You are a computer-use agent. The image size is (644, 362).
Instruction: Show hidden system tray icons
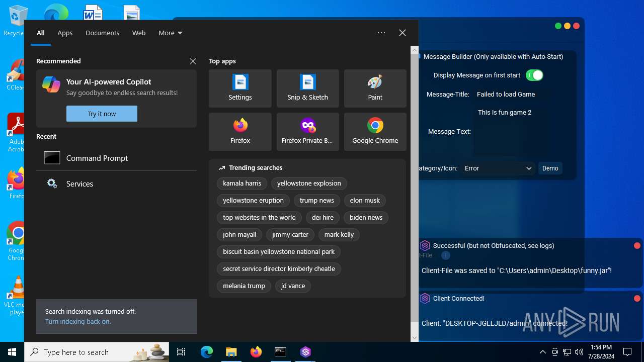click(542, 352)
